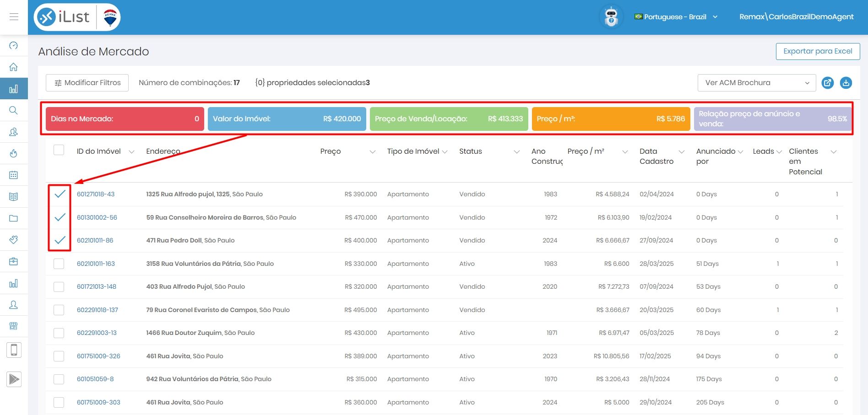The width and height of the screenshot is (868, 415).
Task: Open Modificar Filtros
Action: click(87, 83)
